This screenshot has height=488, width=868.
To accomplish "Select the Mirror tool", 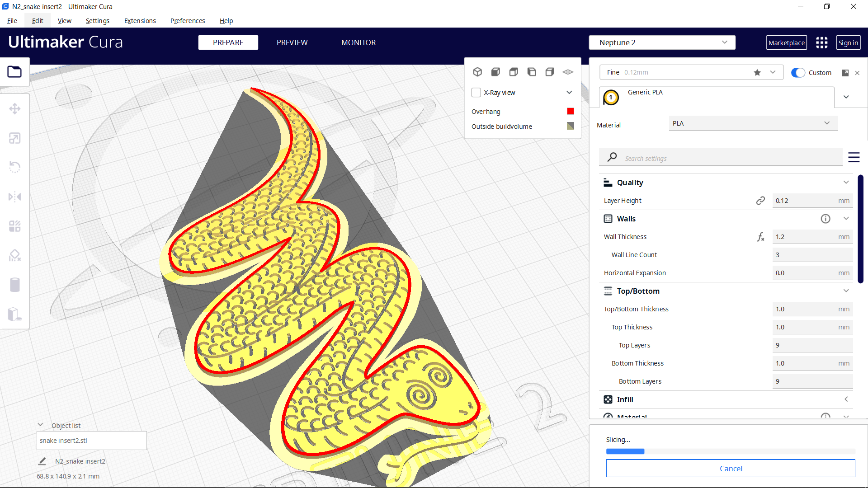I will click(x=15, y=197).
